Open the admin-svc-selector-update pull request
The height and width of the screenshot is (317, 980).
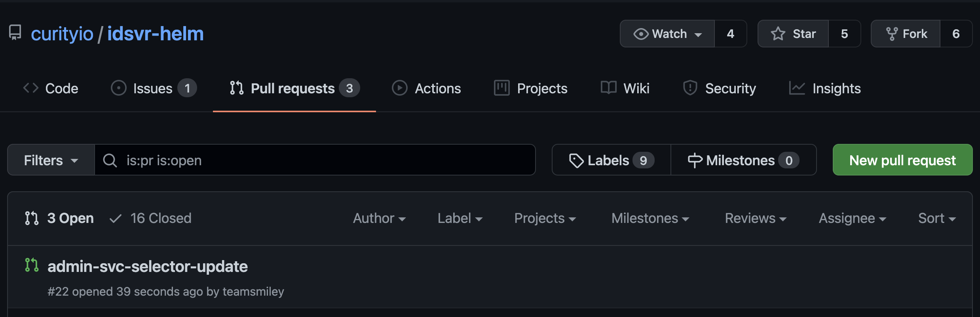coord(148,267)
